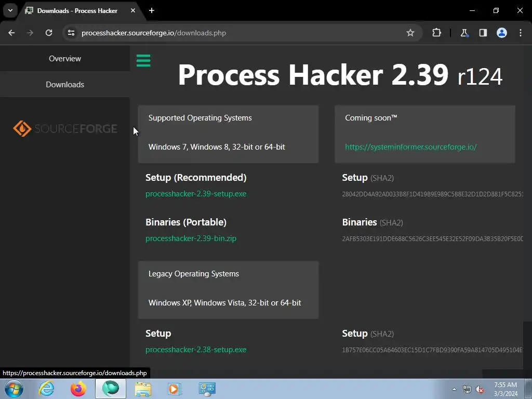Close the Downloads - Process Hacker tab
The height and width of the screenshot is (399, 532).
tap(133, 10)
